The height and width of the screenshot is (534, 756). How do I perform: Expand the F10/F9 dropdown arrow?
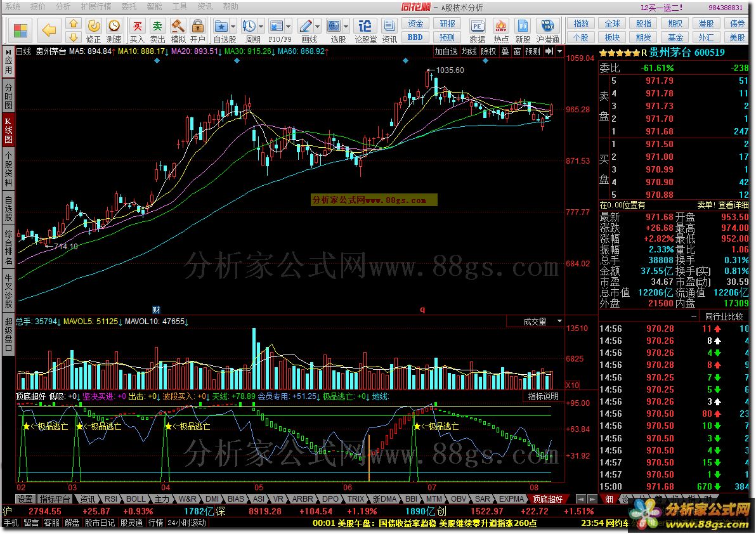tap(289, 27)
